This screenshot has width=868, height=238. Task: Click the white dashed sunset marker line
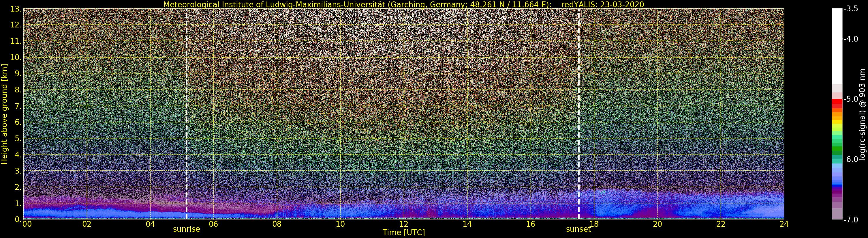coord(579,114)
